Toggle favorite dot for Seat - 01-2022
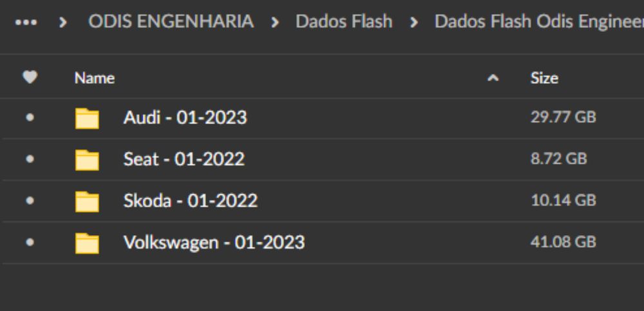This screenshot has height=311, width=644. [x=30, y=160]
